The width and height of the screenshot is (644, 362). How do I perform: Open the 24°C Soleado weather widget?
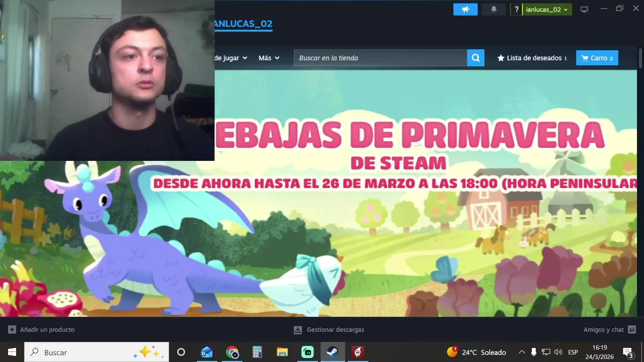tap(476, 352)
